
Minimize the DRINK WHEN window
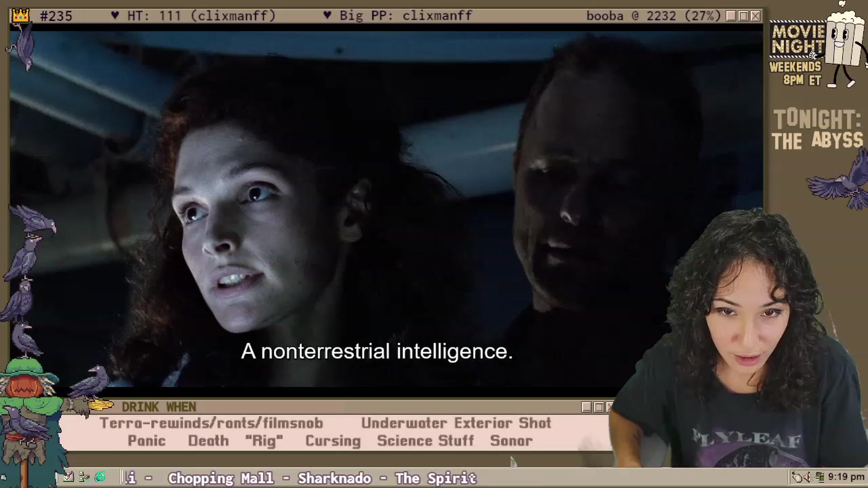587,407
